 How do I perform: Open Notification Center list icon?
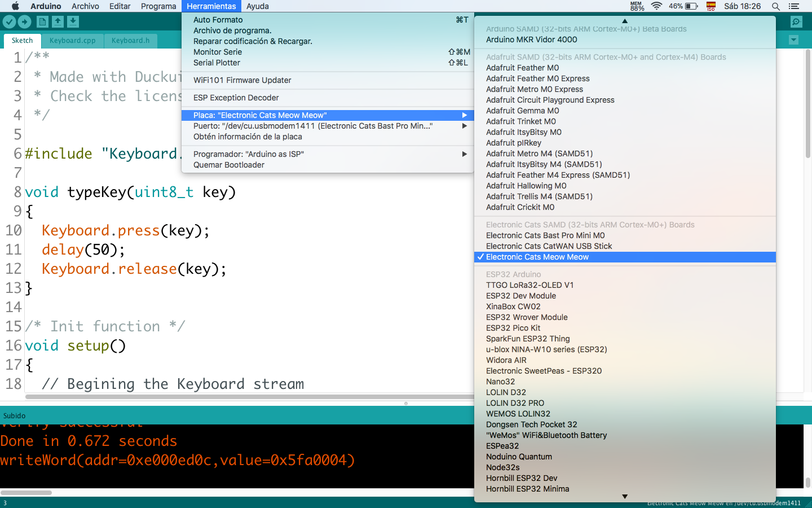pos(794,6)
